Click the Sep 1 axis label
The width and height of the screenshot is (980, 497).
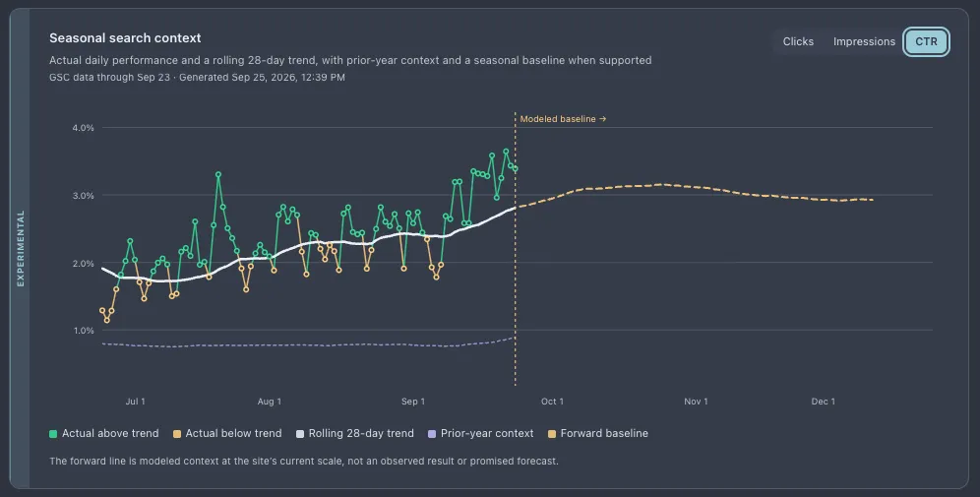pyautogui.click(x=413, y=402)
